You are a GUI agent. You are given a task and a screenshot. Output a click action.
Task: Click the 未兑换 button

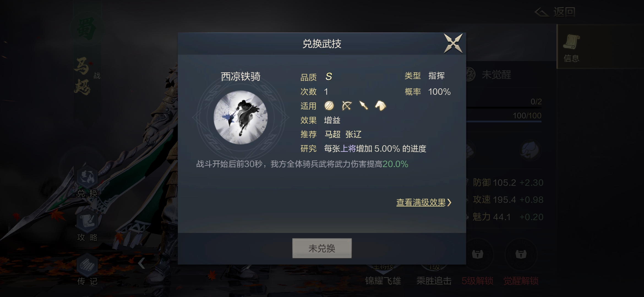click(x=322, y=248)
